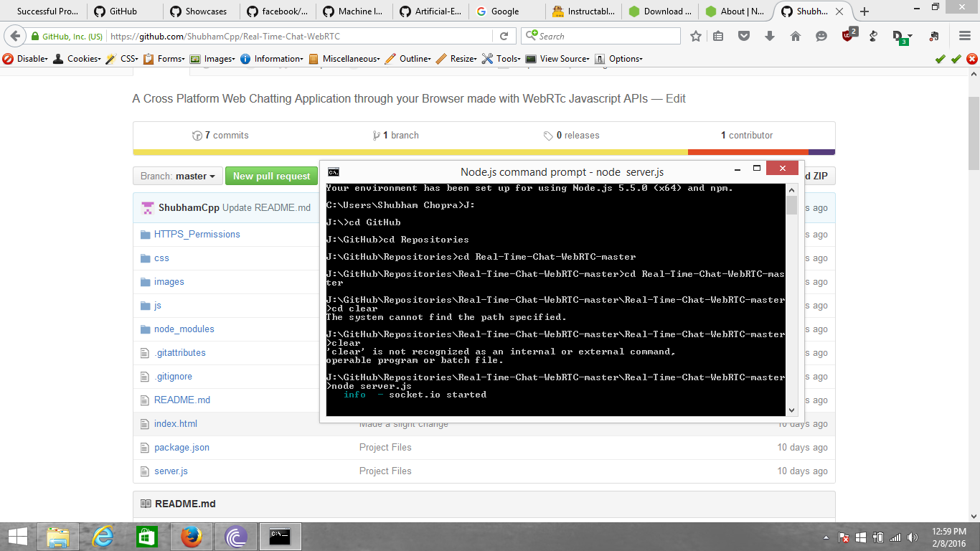Click the volume icon in system tray
The width and height of the screenshot is (980, 551).
click(913, 537)
